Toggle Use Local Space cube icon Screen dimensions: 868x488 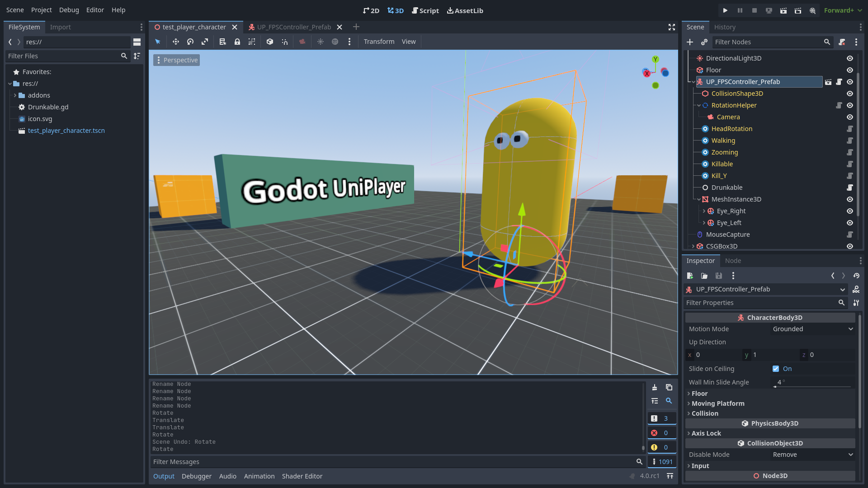click(270, 42)
